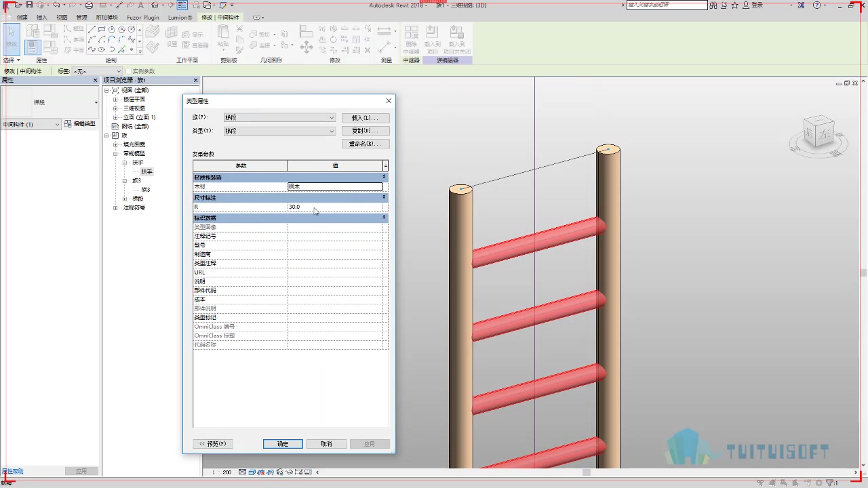The height and width of the screenshot is (488, 868).
Task: Click the 确定 OK button
Action: point(283,444)
